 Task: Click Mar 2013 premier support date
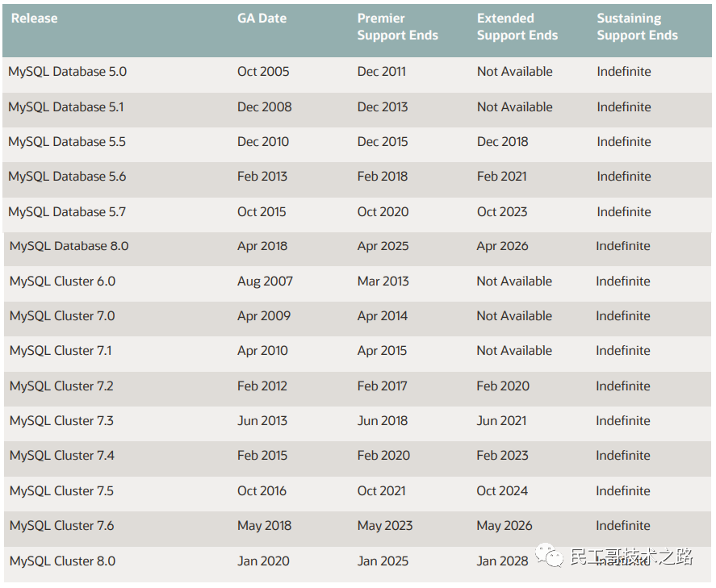click(383, 281)
